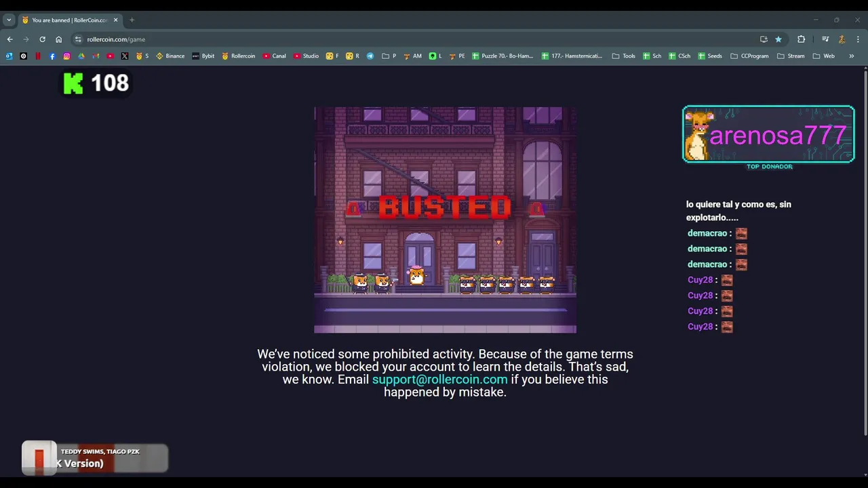Open the Google Drive bookmark icon

pos(81,56)
